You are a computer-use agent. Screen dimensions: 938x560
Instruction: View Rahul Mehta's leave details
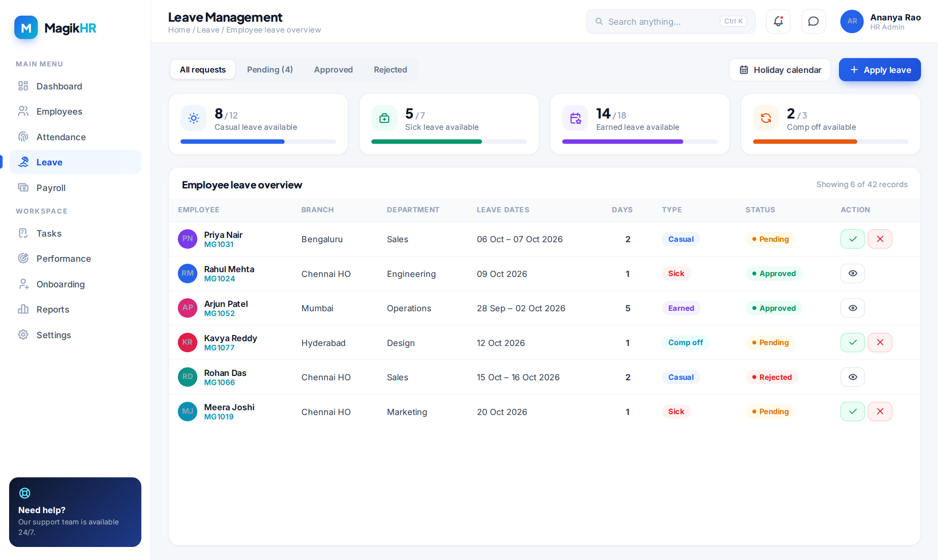[852, 273]
